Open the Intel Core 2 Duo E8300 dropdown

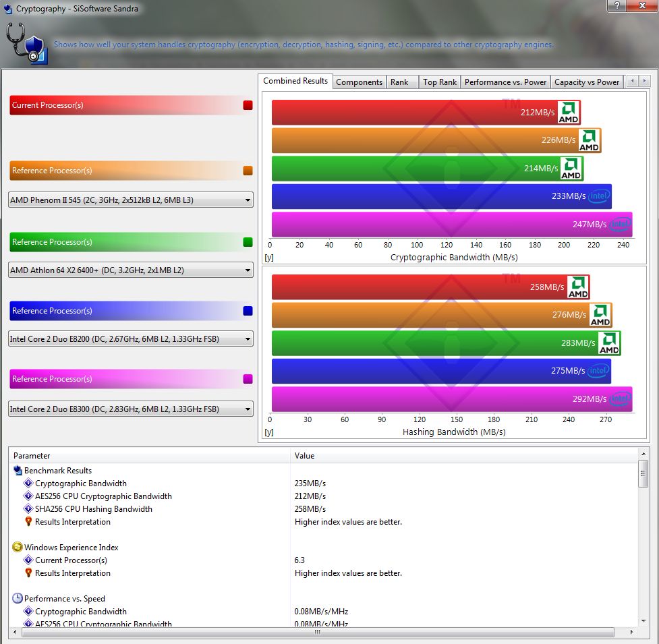[x=131, y=409]
